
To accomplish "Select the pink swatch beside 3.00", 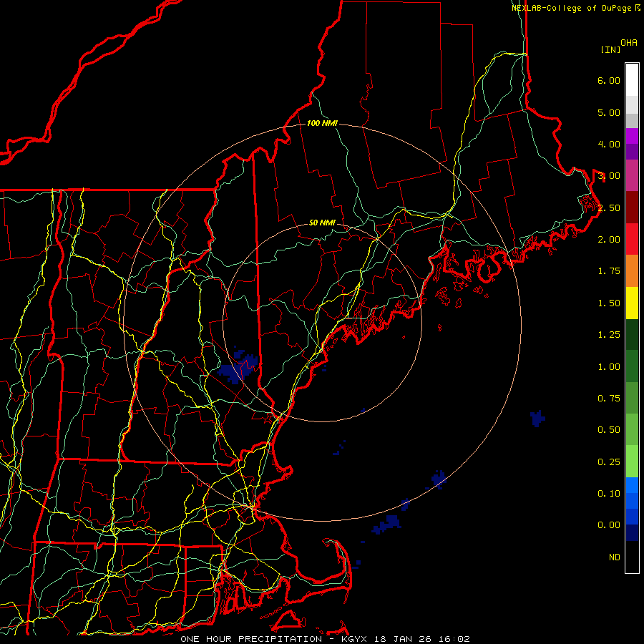I will point(632,176).
